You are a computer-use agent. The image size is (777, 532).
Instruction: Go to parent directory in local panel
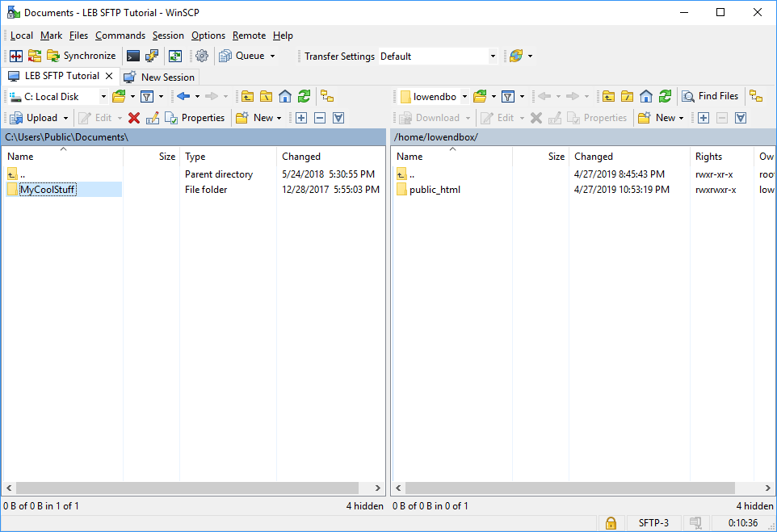(247, 96)
